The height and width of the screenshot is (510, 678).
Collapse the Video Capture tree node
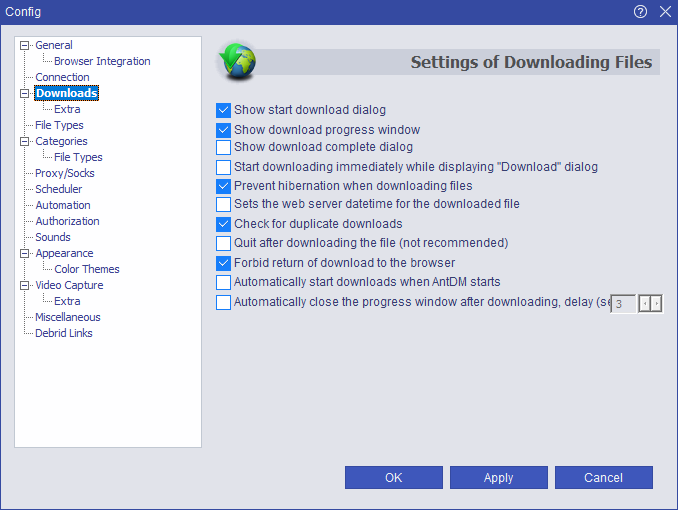pos(25,285)
